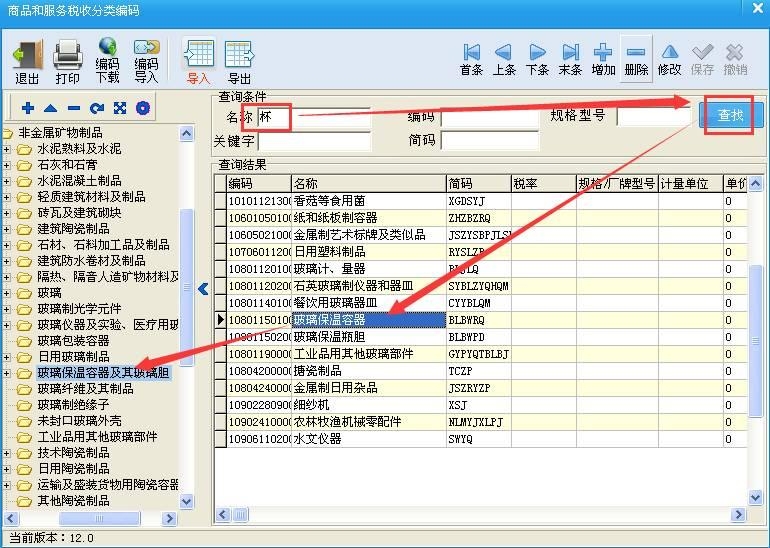
Task: Expand 技术陶瓷制品 tree node
Action: 8,453
